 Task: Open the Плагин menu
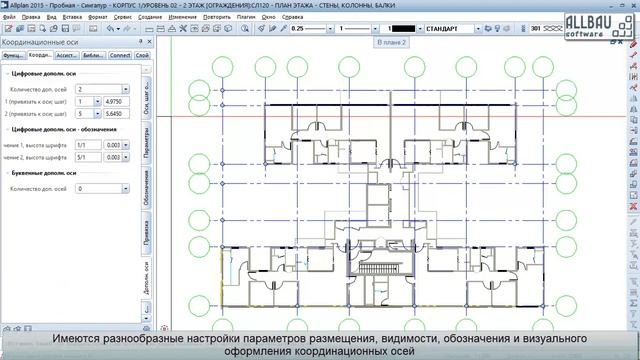point(246,17)
